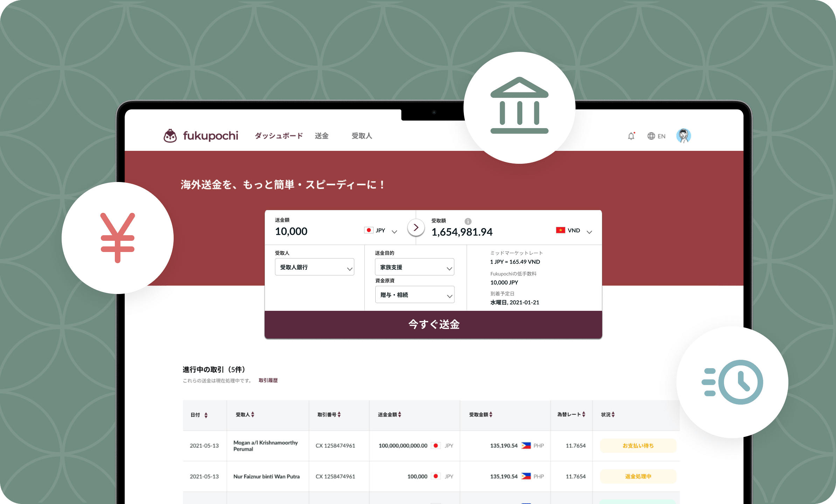Open the JPY currency dropdown
Viewport: 836px width, 504px height.
(x=381, y=231)
